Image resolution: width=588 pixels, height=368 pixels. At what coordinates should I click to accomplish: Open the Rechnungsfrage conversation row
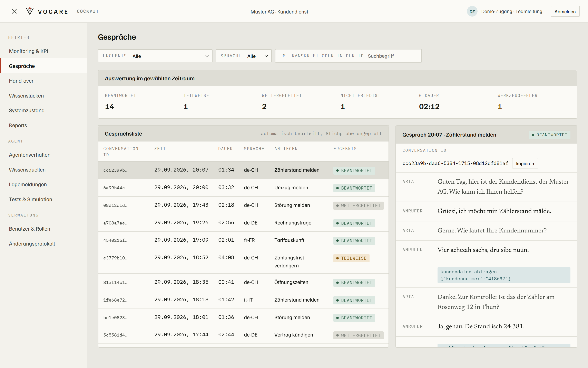243,223
